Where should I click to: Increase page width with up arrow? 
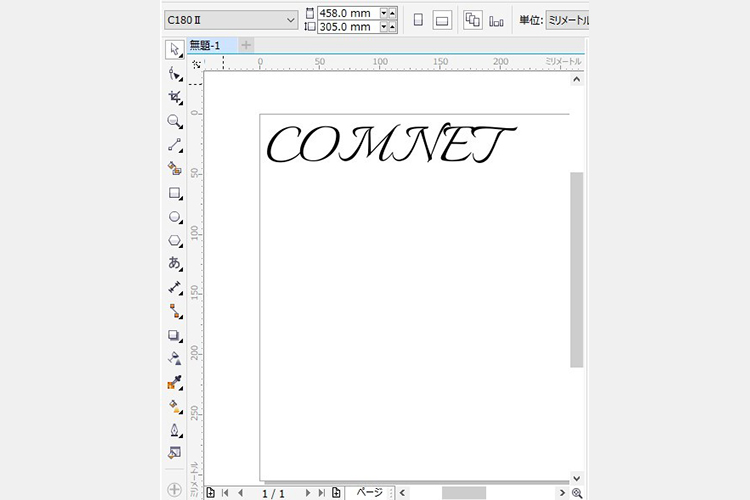pyautogui.click(x=393, y=13)
